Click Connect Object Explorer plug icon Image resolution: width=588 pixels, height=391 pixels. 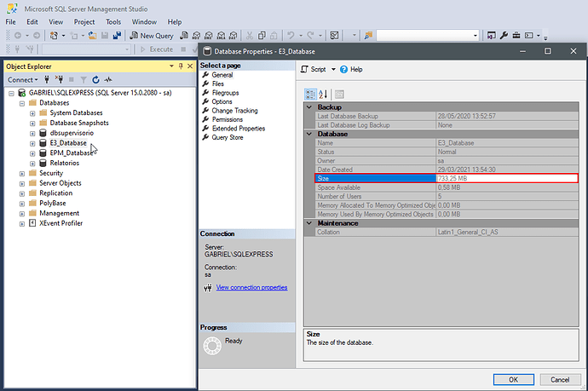click(47, 79)
